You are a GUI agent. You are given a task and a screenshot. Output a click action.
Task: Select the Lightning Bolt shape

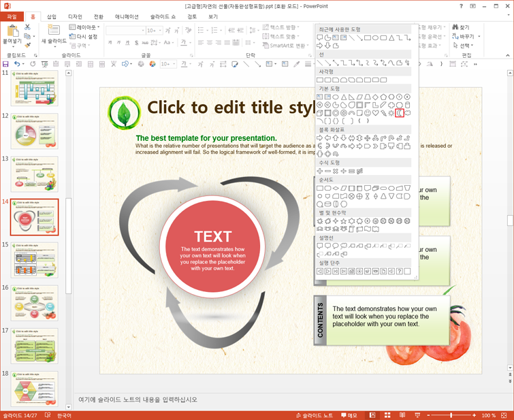(x=383, y=113)
